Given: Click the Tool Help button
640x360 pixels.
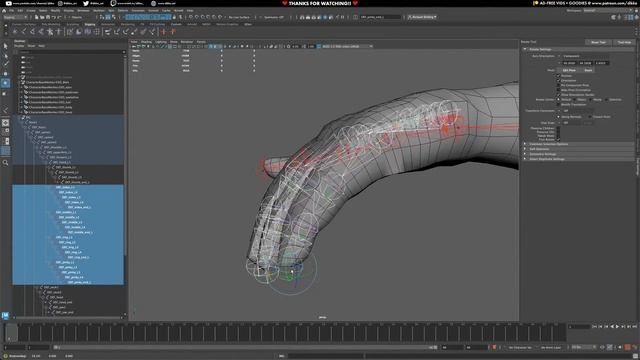Looking at the screenshot, I should [624, 42].
